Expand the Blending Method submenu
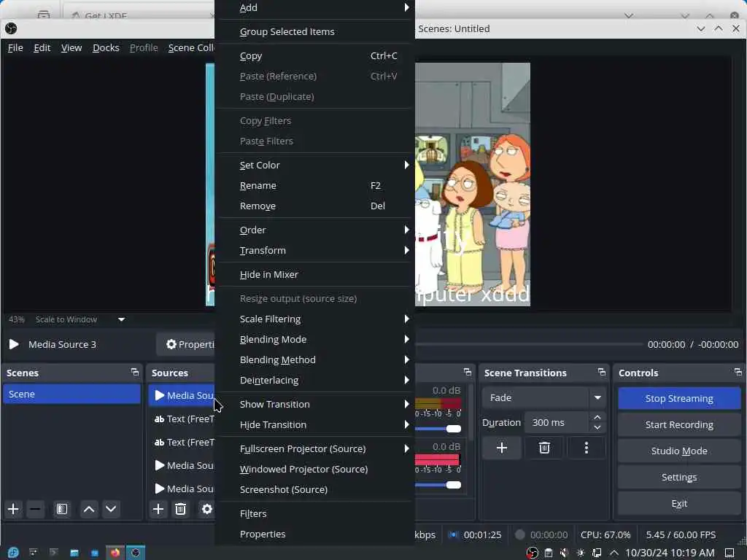 [x=314, y=359]
